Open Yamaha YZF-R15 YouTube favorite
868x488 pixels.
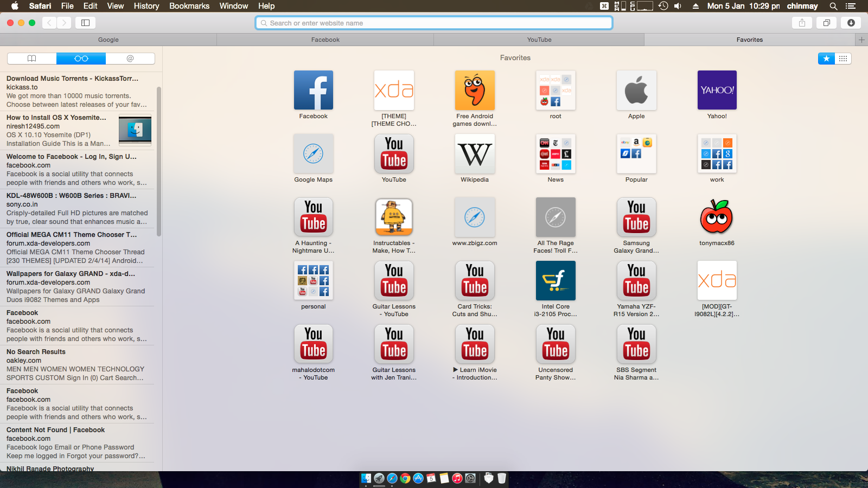pyautogui.click(x=636, y=280)
